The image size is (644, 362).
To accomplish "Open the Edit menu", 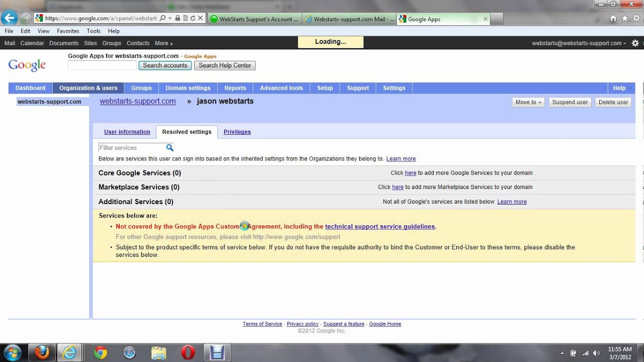I will (x=25, y=31).
